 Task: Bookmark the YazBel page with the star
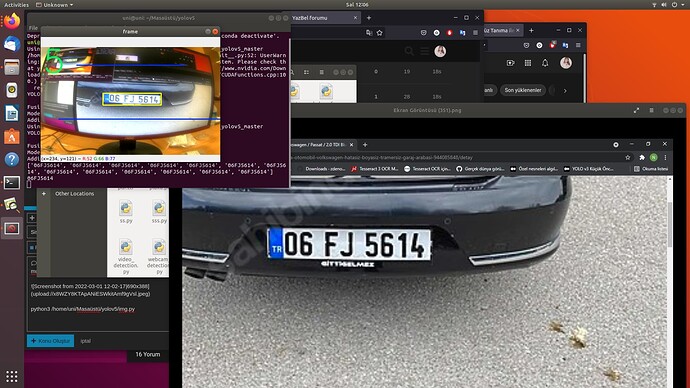click(379, 33)
